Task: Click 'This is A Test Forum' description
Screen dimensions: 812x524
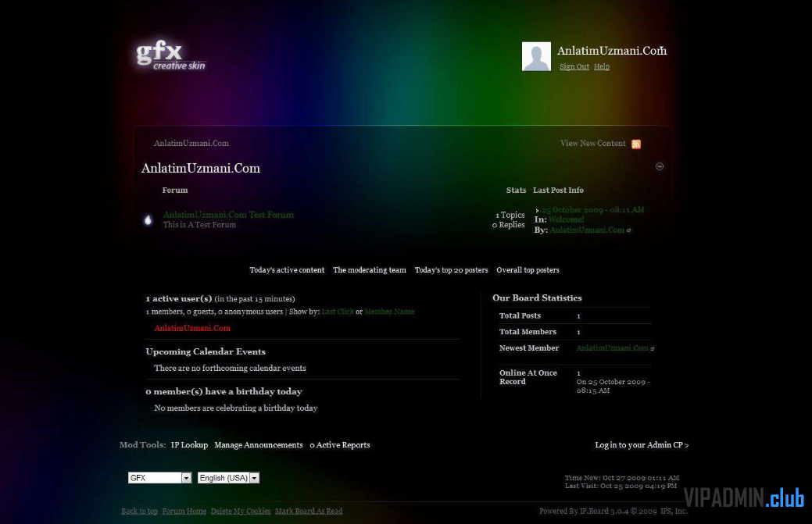Action: click(x=199, y=224)
